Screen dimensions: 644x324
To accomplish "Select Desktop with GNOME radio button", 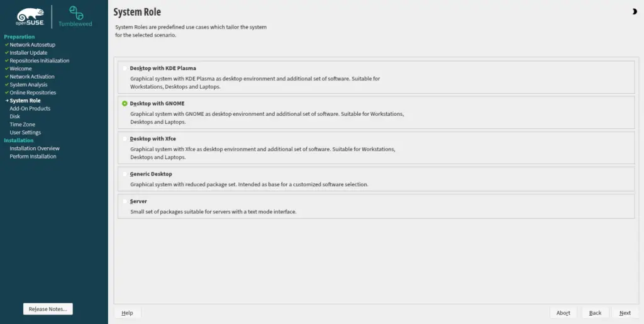I will point(125,103).
